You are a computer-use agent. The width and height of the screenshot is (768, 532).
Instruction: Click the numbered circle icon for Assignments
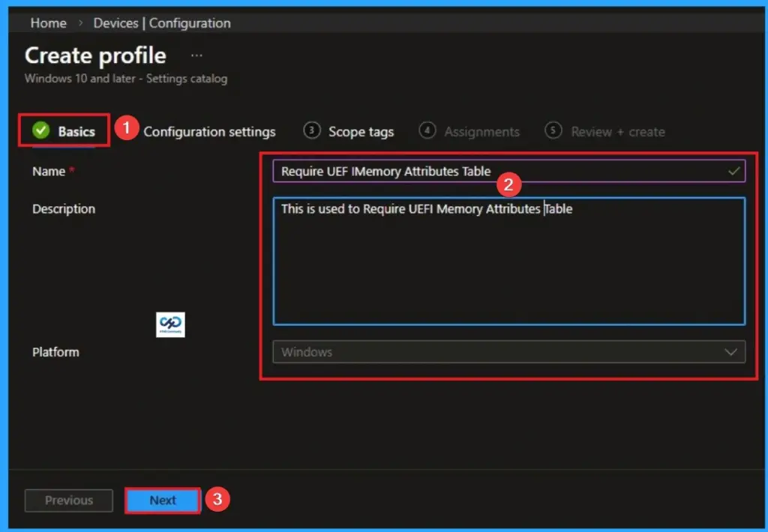coord(427,131)
